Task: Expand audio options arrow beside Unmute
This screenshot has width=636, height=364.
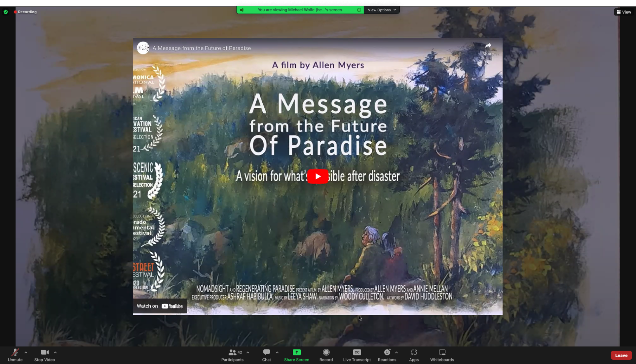Action: click(x=26, y=352)
